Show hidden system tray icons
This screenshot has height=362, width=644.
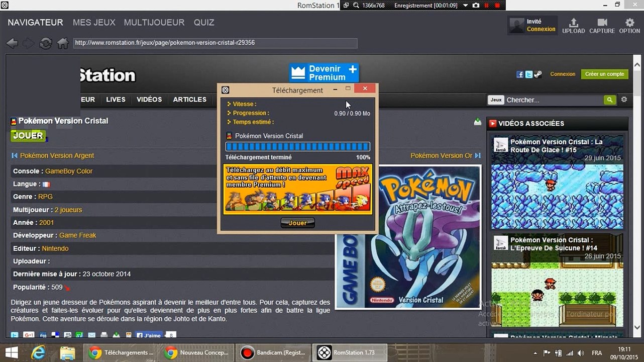535,353
